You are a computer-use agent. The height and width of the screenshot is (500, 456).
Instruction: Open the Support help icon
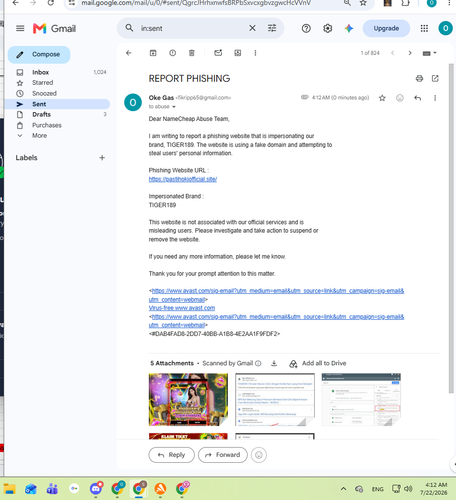(x=306, y=28)
